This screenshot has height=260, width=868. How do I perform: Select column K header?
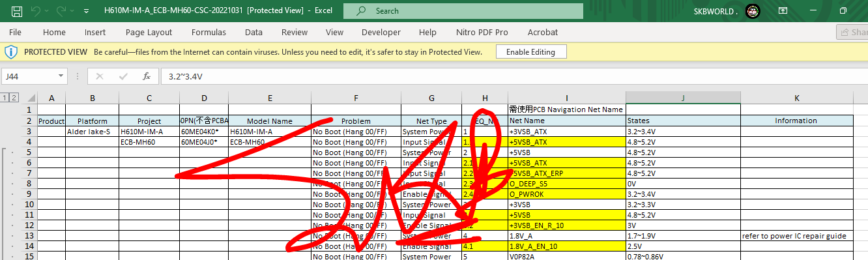(796, 98)
